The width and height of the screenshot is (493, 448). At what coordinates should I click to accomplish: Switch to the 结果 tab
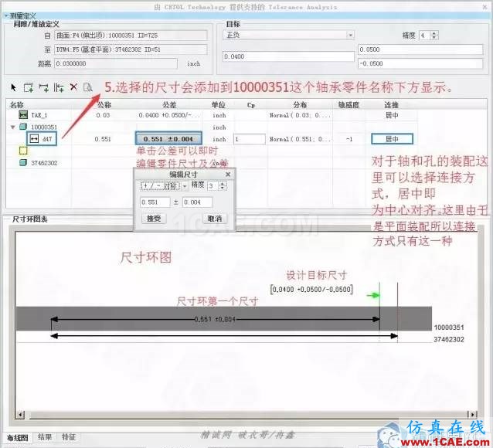click(45, 437)
